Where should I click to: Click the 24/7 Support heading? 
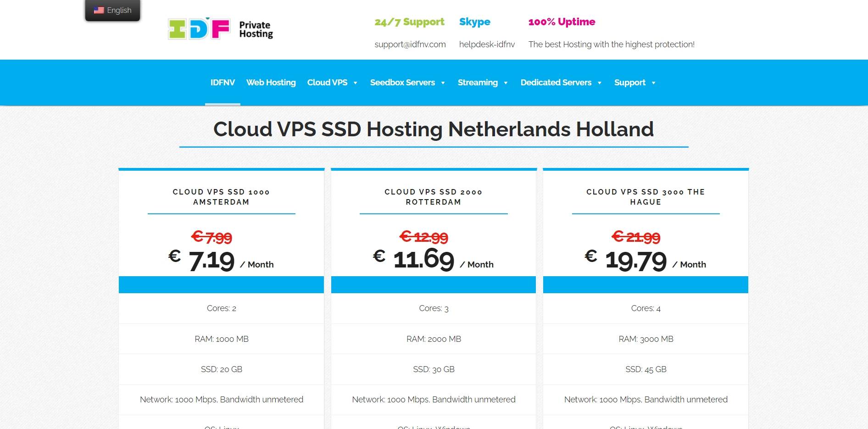[x=409, y=22]
